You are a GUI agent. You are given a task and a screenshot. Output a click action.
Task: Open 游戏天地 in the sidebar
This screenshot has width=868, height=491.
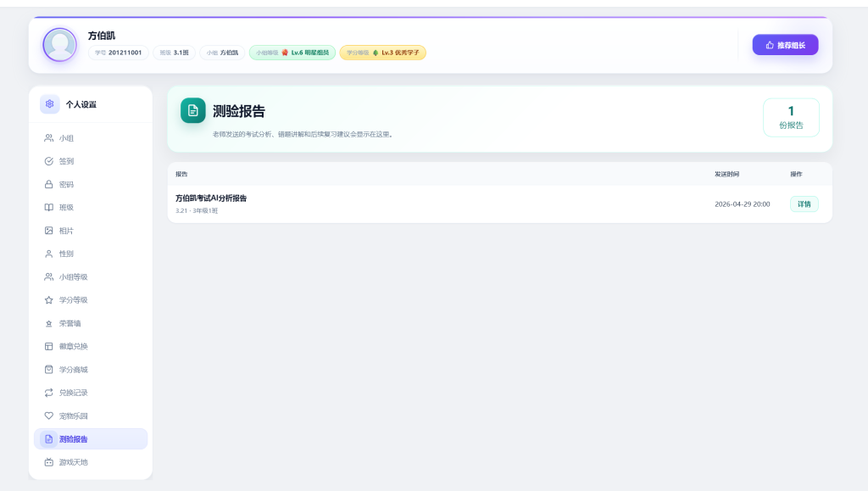point(90,462)
